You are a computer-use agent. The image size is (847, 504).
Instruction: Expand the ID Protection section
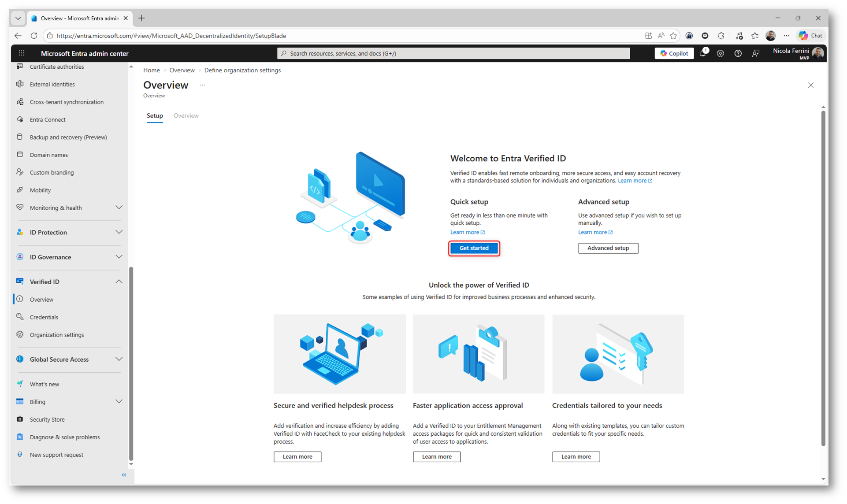119,232
